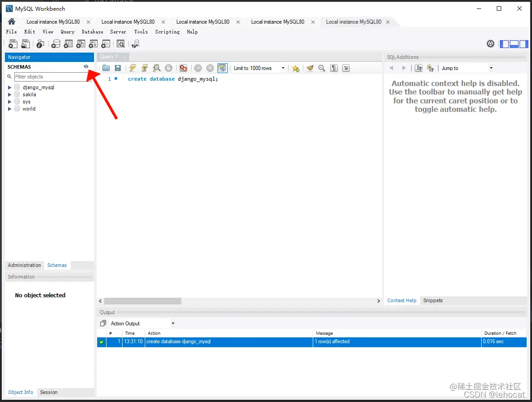The height and width of the screenshot is (402, 532).
Task: Open script file in query editor
Action: [x=106, y=68]
